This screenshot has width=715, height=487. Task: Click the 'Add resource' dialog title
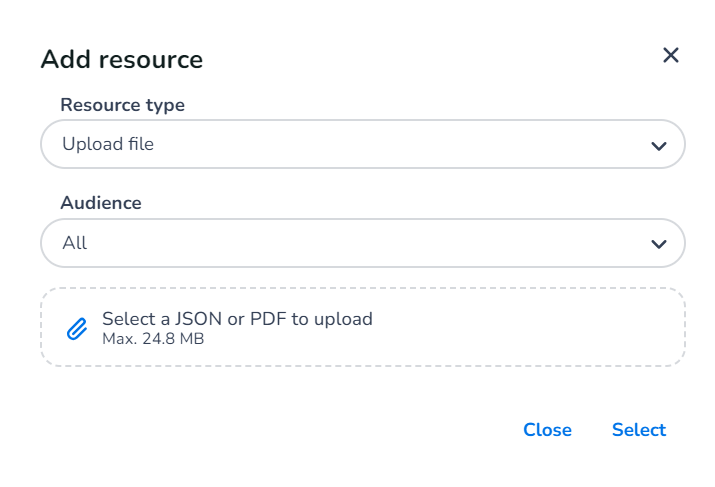coord(122,59)
